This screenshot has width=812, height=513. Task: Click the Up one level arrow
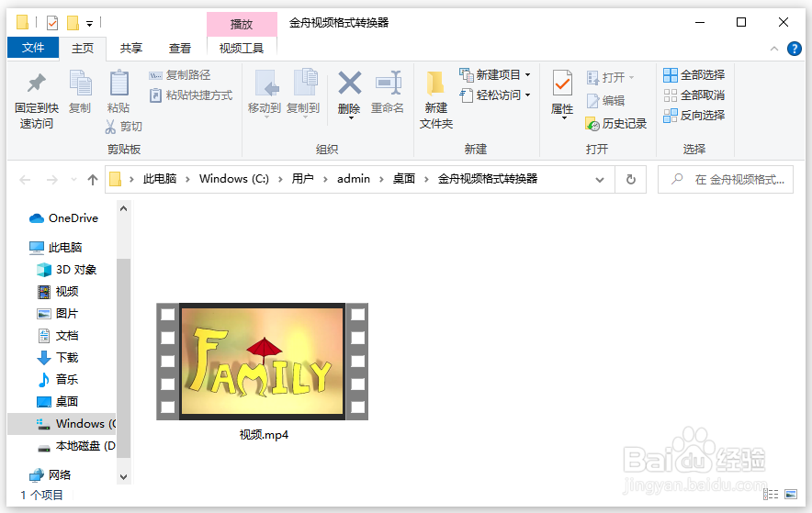tap(93, 180)
